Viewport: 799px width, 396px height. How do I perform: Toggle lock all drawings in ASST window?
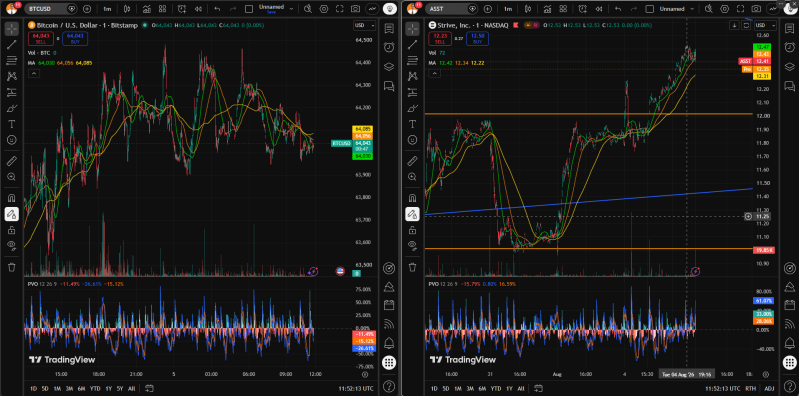412,230
